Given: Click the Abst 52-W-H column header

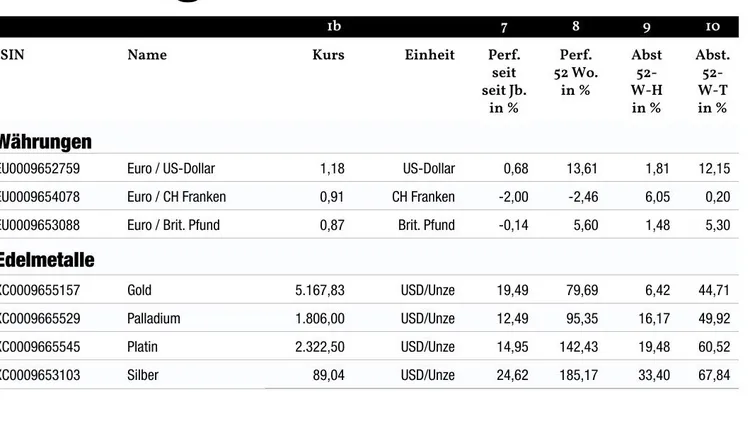Looking at the screenshot, I should click(x=646, y=81).
